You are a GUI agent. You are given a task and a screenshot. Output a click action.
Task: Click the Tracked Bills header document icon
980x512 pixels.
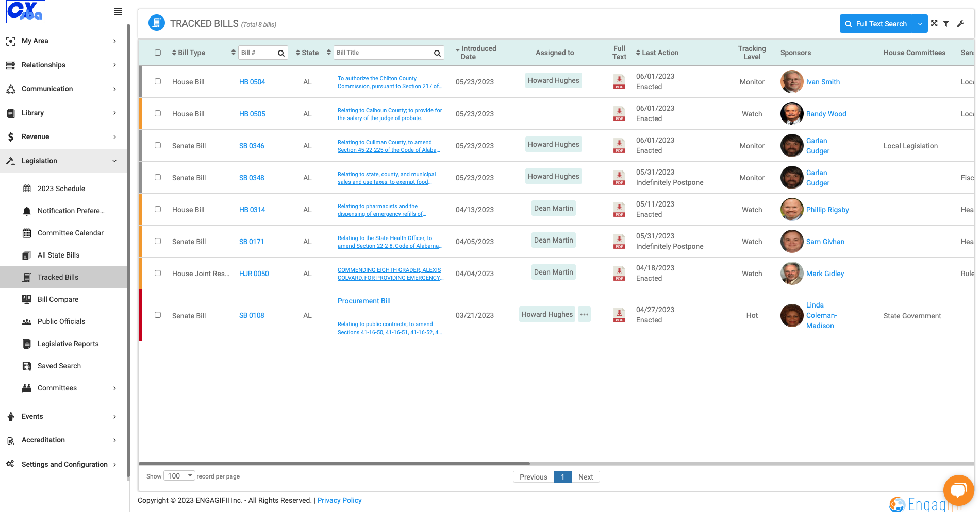pyautogui.click(x=157, y=23)
